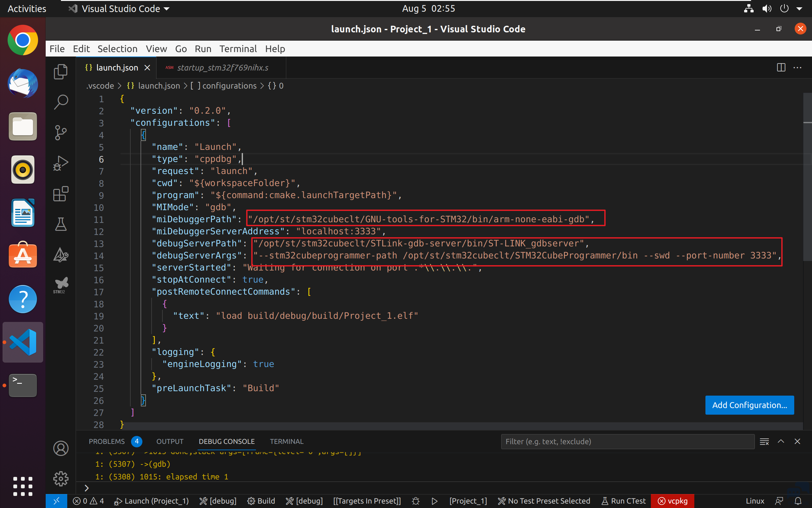Click .vscode breadcrumb folder
Screen dimensions: 812x508
click(100, 86)
